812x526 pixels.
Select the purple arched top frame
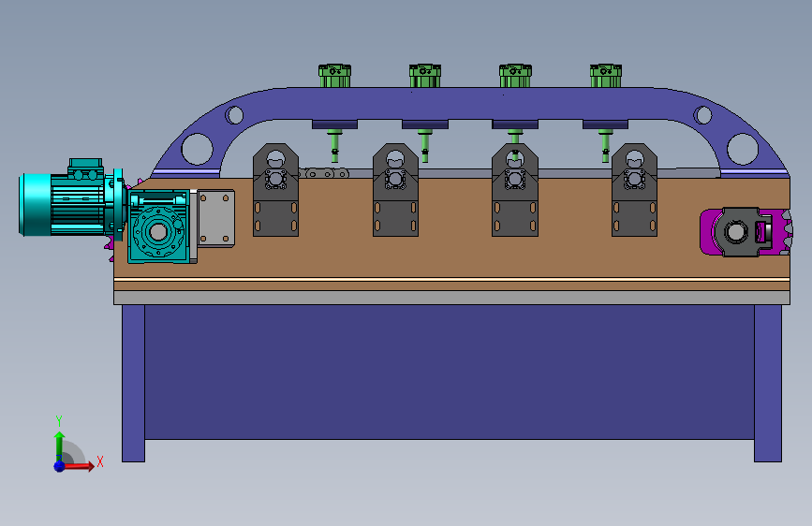pos(468,104)
